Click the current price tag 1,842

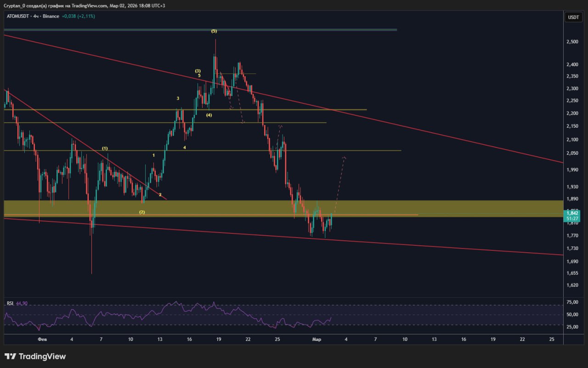click(x=572, y=213)
